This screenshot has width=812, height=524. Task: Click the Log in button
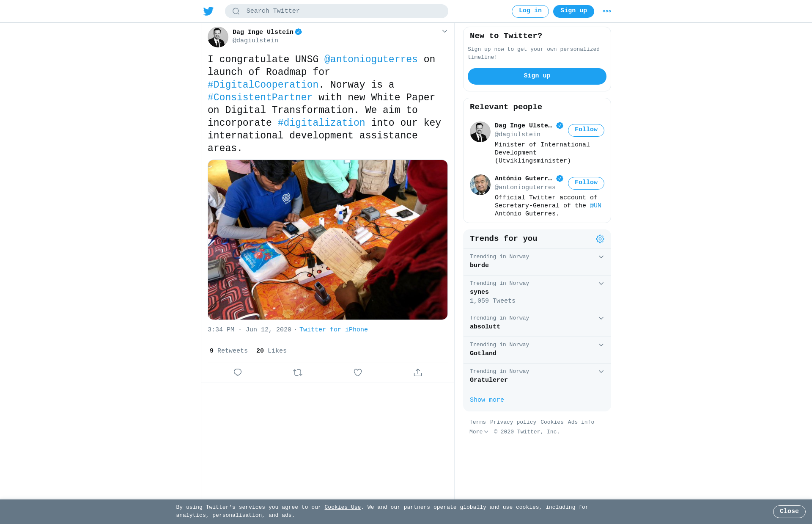530,11
